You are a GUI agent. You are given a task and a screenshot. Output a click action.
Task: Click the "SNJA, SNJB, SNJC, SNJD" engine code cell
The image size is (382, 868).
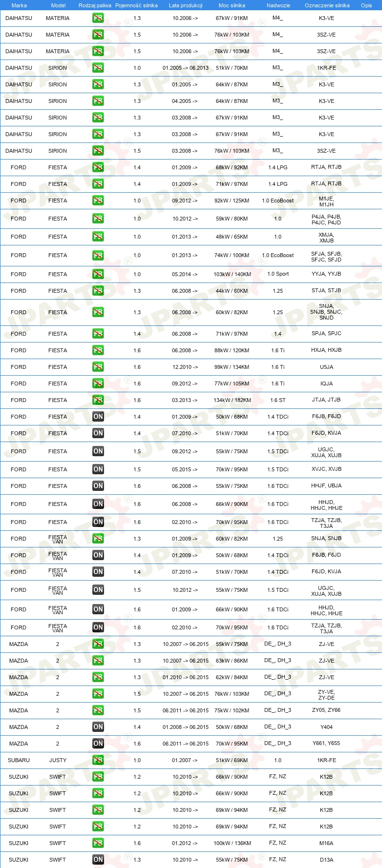point(326,312)
